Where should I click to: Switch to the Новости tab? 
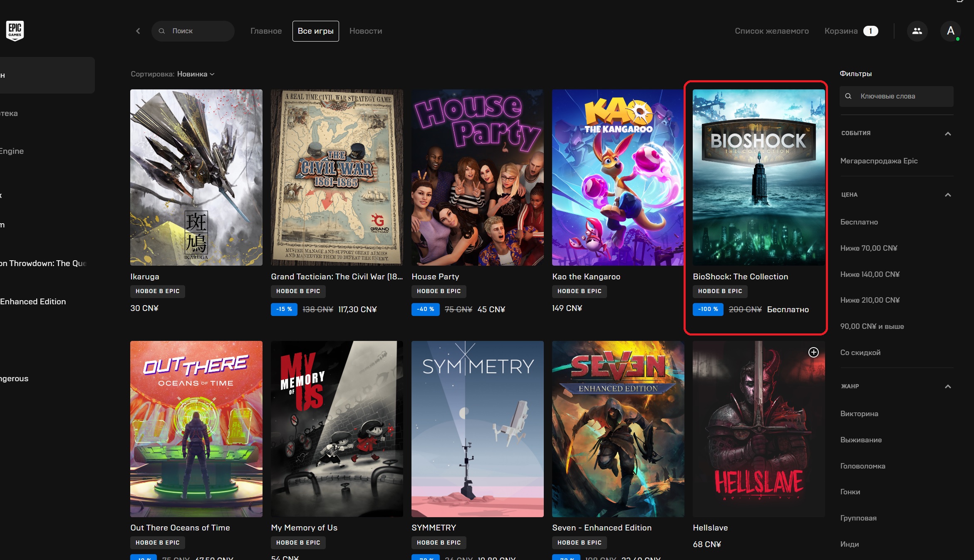click(365, 31)
